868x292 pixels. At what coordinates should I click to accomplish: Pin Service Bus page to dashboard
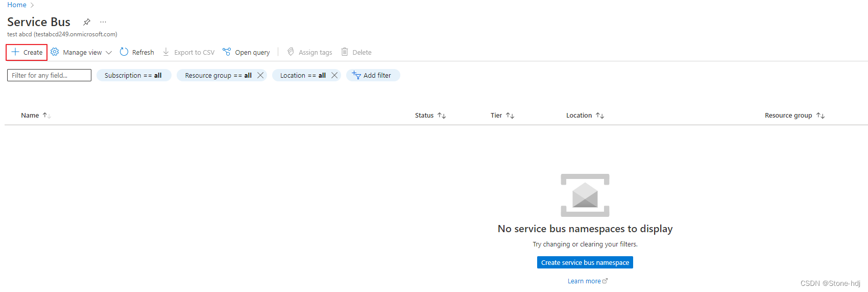[x=87, y=22]
